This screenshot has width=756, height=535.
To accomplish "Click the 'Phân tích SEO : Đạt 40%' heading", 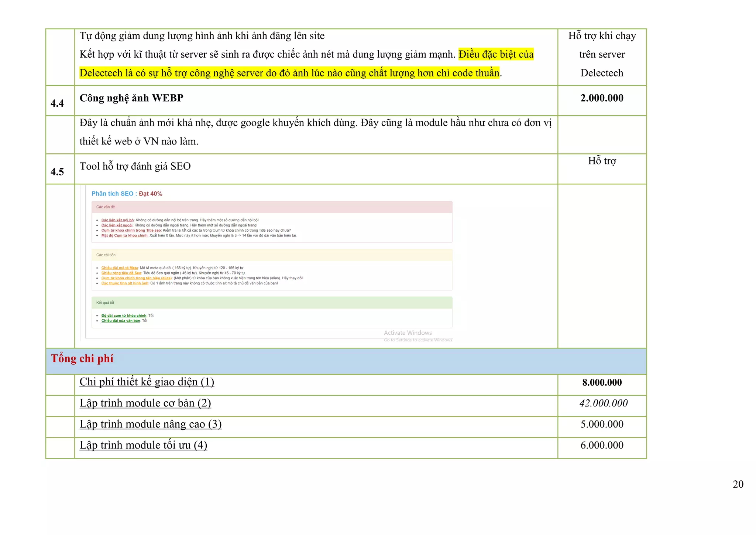I will [127, 194].
